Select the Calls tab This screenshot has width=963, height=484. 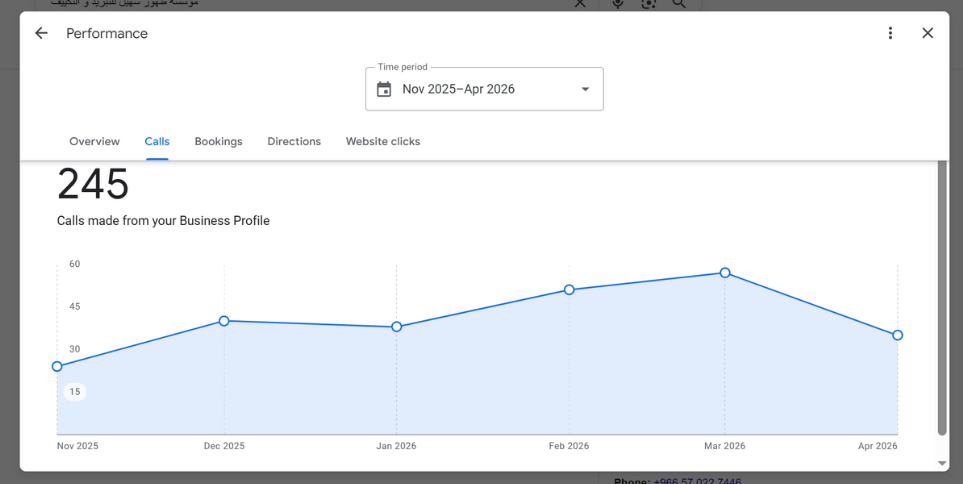click(x=157, y=142)
